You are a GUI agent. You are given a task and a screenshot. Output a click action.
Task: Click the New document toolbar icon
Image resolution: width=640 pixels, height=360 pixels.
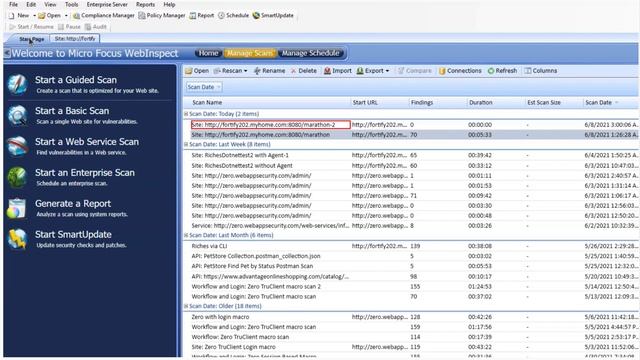click(x=11, y=16)
